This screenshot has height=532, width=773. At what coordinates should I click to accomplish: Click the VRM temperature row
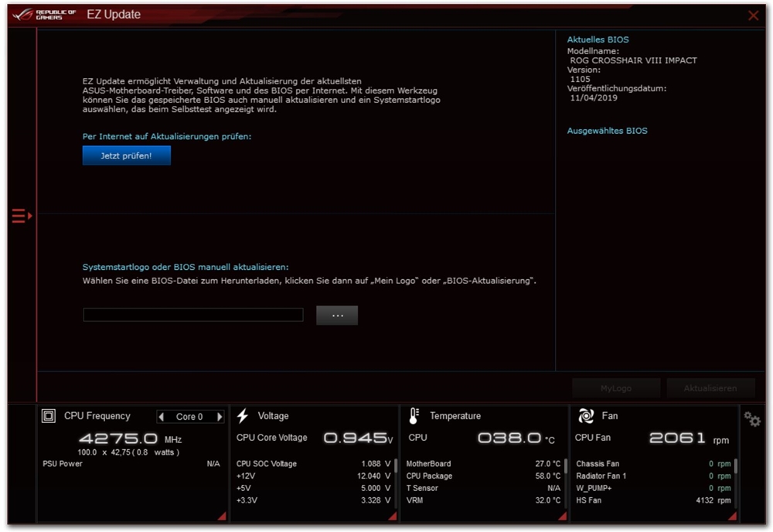click(x=483, y=500)
